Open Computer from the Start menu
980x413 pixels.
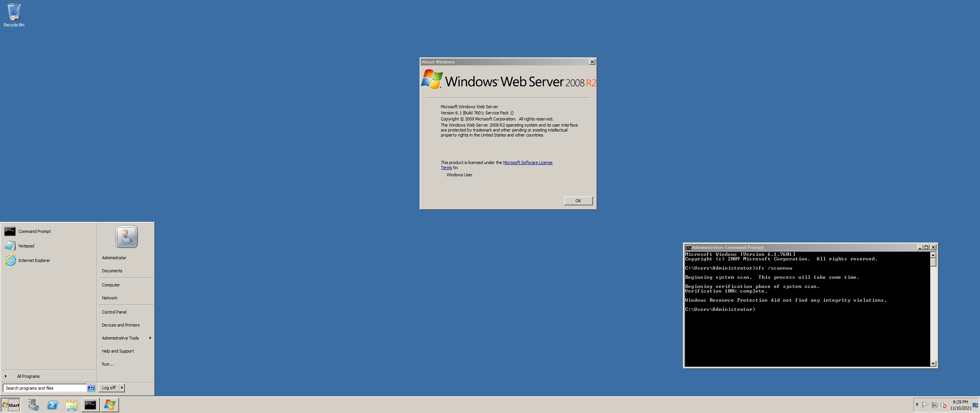(111, 285)
